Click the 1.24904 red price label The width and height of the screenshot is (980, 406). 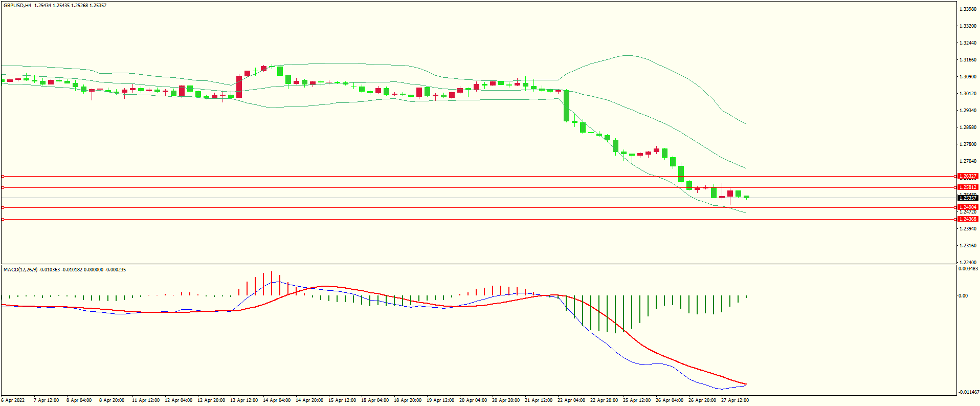coord(967,207)
